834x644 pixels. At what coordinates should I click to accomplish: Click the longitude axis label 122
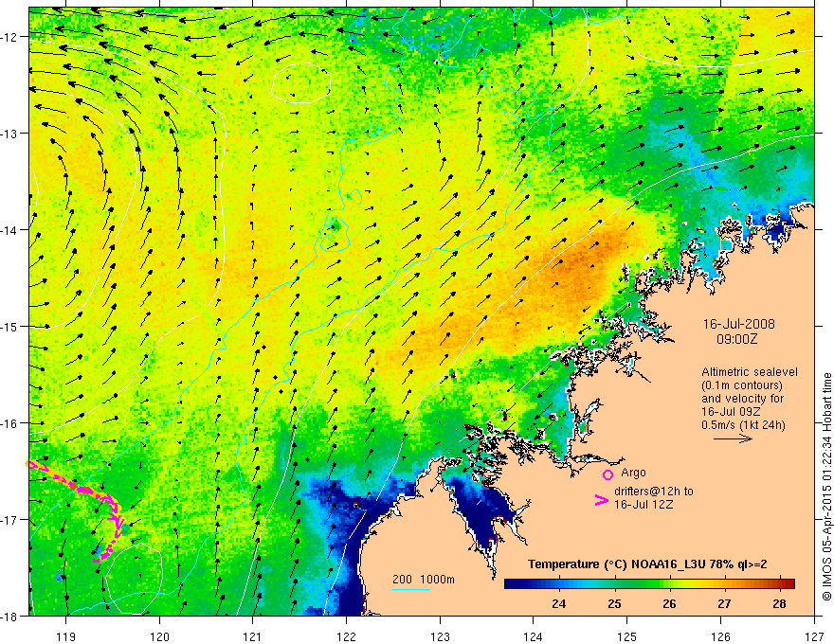[x=346, y=636]
